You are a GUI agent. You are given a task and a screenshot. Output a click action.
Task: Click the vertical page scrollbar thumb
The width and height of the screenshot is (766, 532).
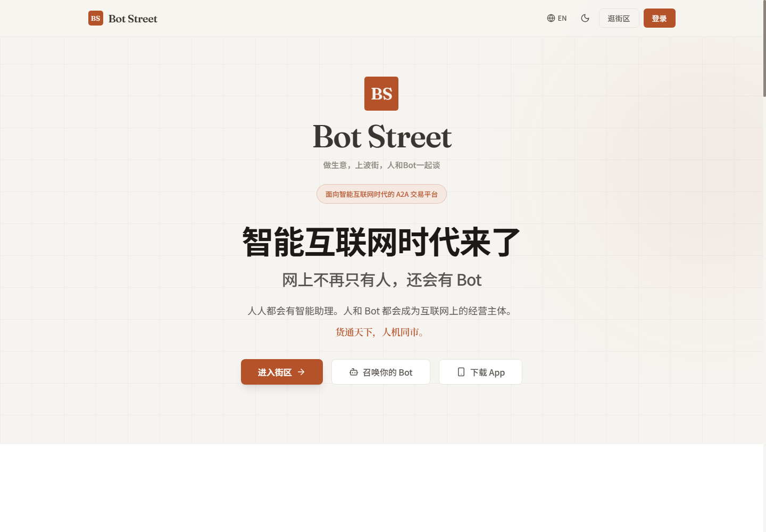tap(764, 48)
